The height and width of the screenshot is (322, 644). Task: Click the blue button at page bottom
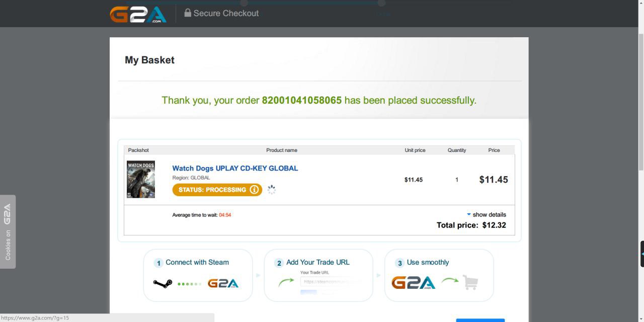coord(480,320)
